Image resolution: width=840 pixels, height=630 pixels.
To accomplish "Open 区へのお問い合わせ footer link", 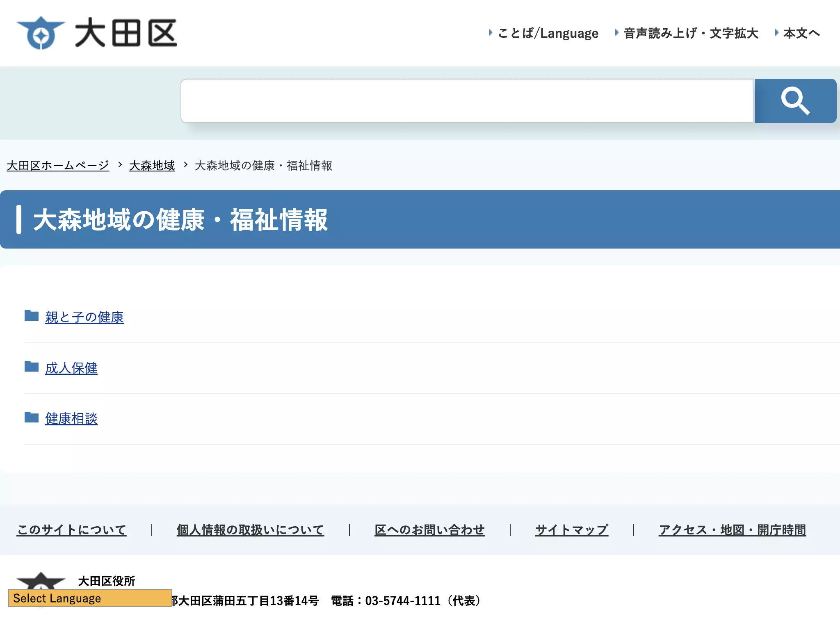I will click(x=429, y=530).
